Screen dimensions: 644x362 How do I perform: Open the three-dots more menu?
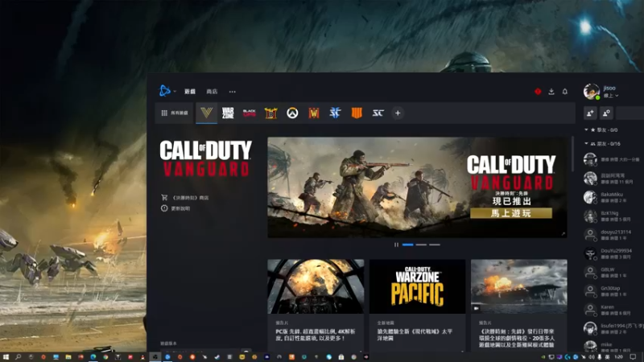(x=233, y=92)
